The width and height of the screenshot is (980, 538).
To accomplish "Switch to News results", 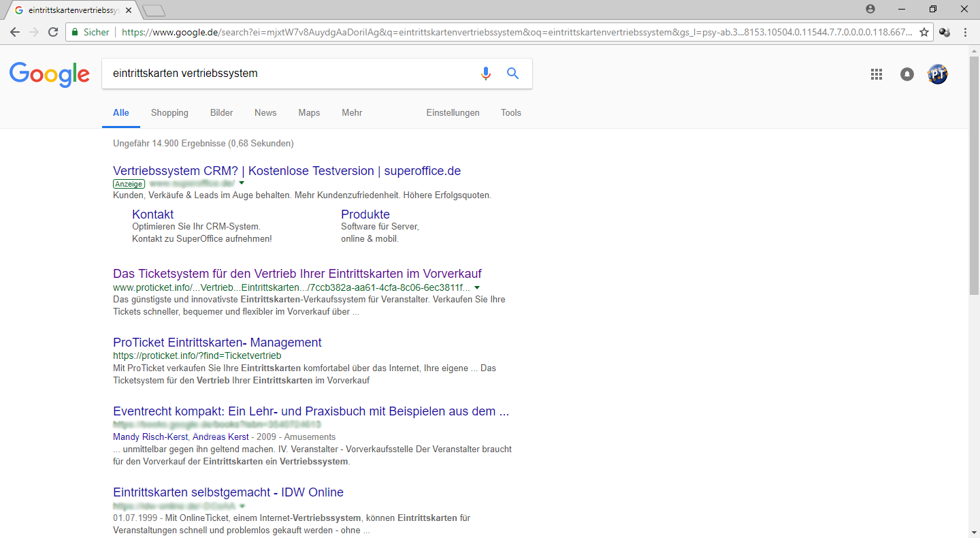I will [x=265, y=113].
